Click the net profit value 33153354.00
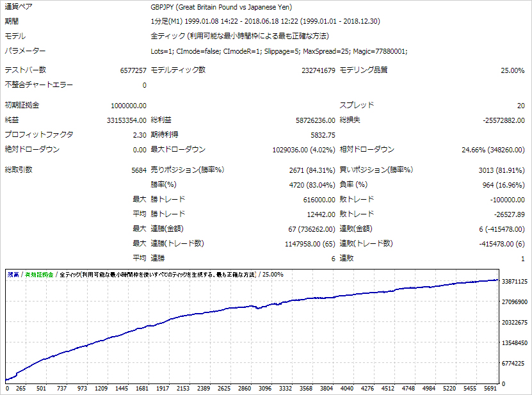 (x=127, y=120)
